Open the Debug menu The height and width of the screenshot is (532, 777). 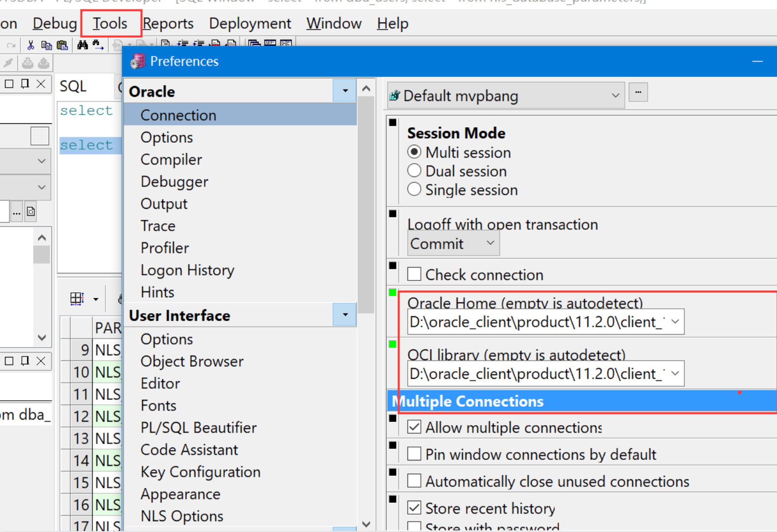(x=54, y=23)
